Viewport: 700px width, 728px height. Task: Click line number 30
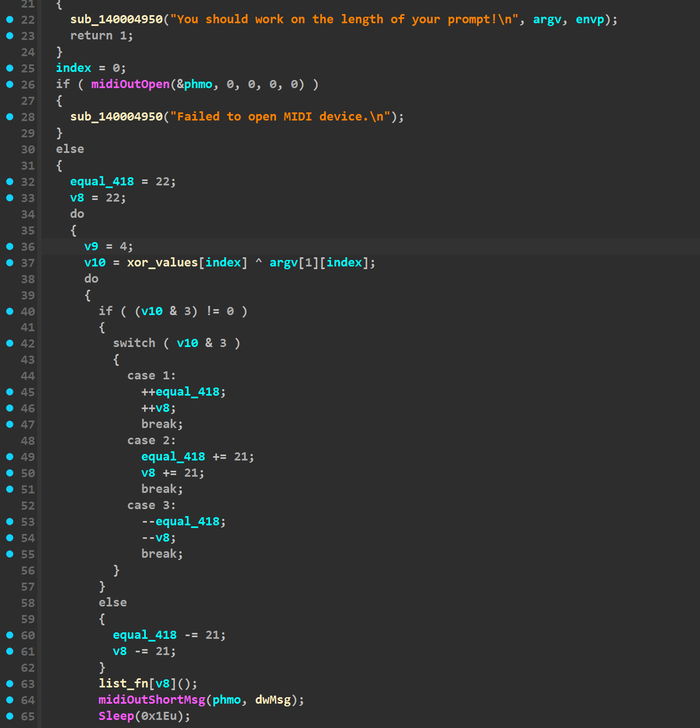(28, 149)
